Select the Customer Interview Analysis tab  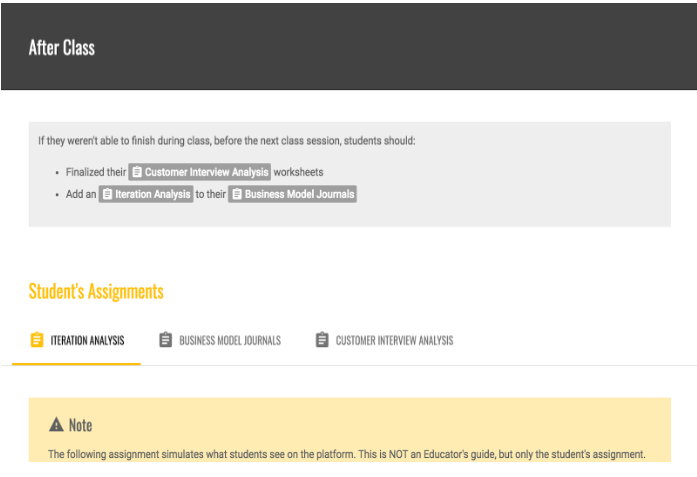click(393, 340)
